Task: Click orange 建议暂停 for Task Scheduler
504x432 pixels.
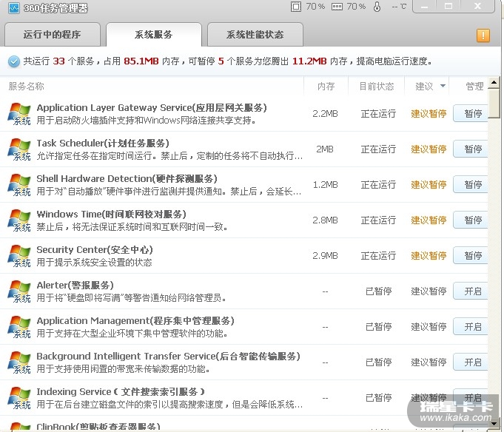Action: (429, 149)
